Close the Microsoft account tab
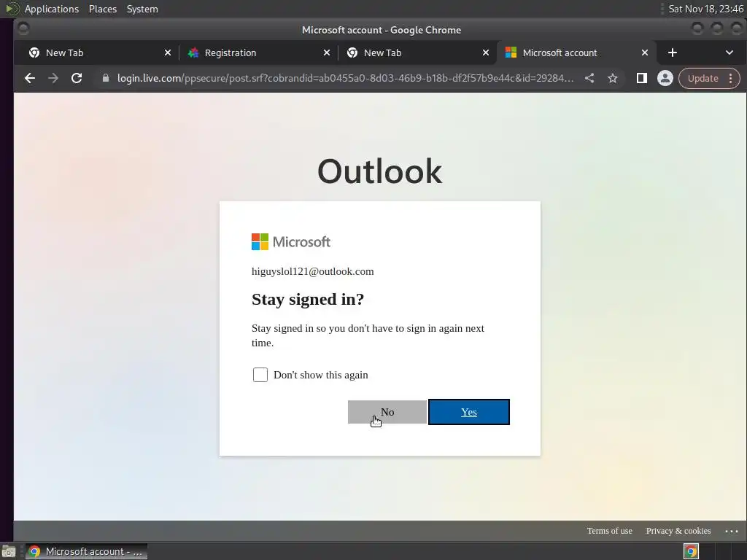This screenshot has width=747, height=560. [x=645, y=52]
